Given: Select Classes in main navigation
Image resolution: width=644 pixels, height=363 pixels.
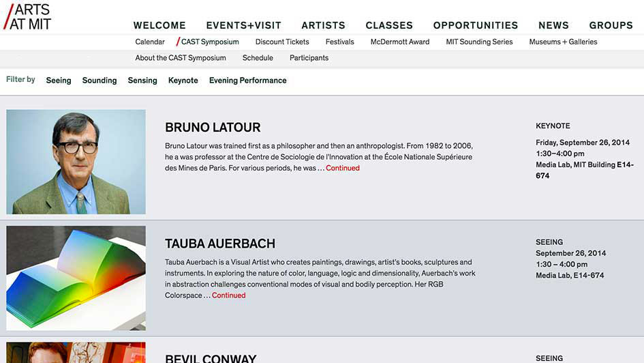Looking at the screenshot, I should (x=389, y=25).
